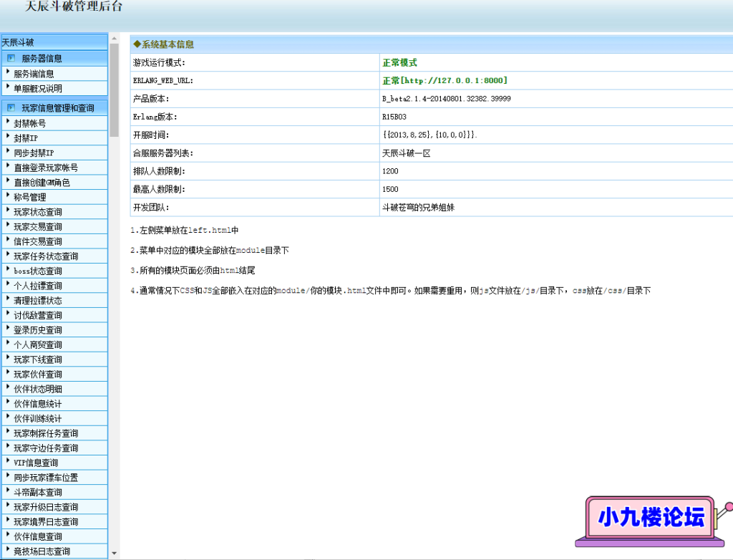733x560 pixels.
Task: Click the note about module directory
Action: point(210,251)
